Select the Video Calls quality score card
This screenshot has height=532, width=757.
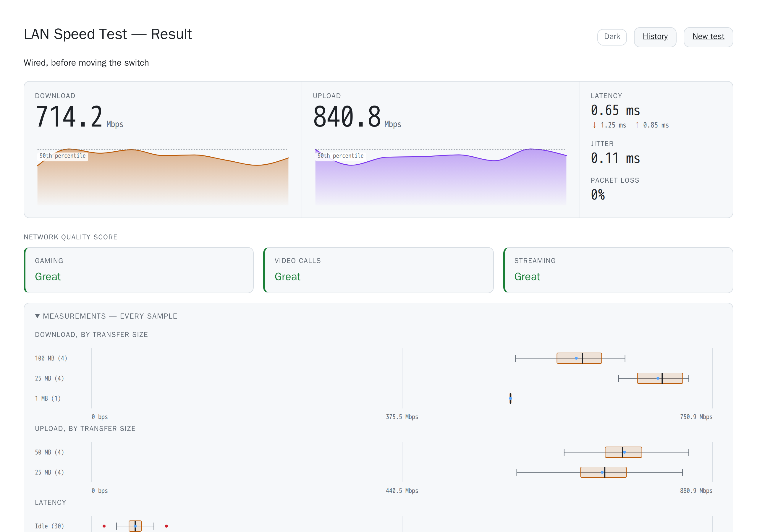(378, 270)
